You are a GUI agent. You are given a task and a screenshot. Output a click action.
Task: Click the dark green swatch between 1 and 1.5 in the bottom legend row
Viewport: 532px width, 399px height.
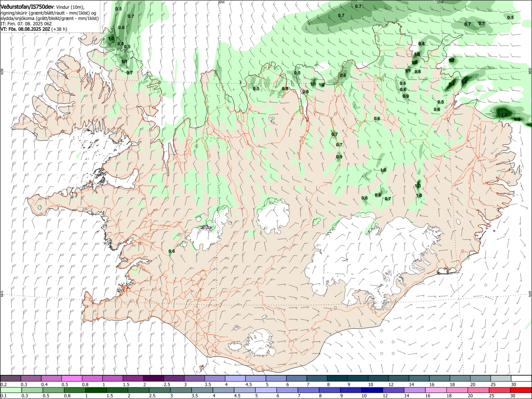tap(96, 390)
